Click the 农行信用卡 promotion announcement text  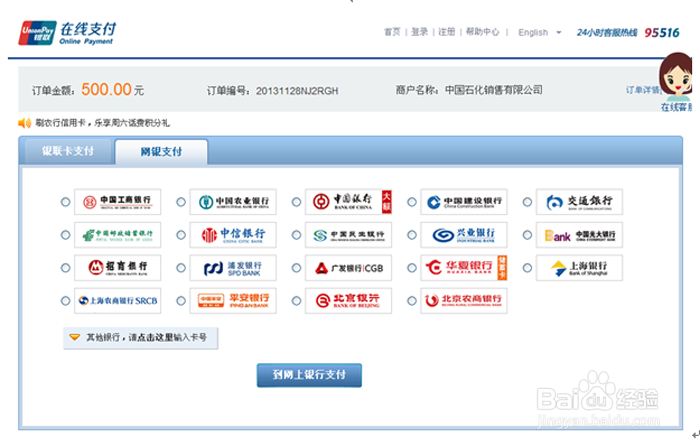(103, 123)
